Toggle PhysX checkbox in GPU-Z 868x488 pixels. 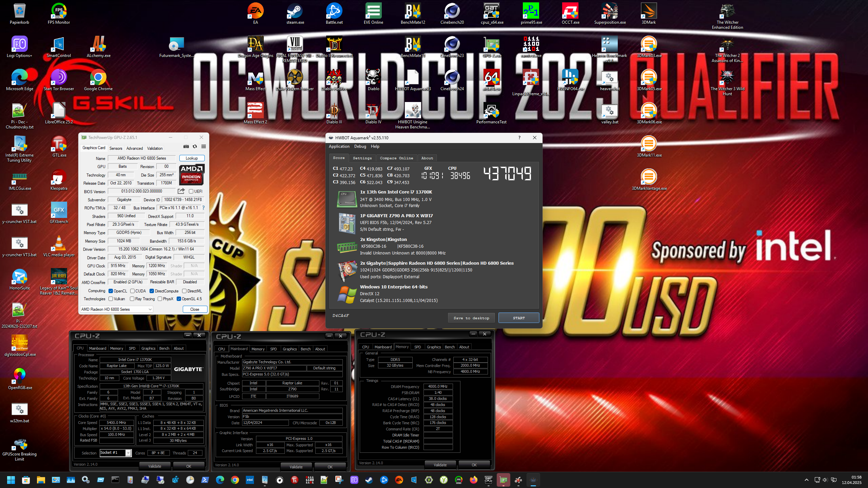(160, 299)
